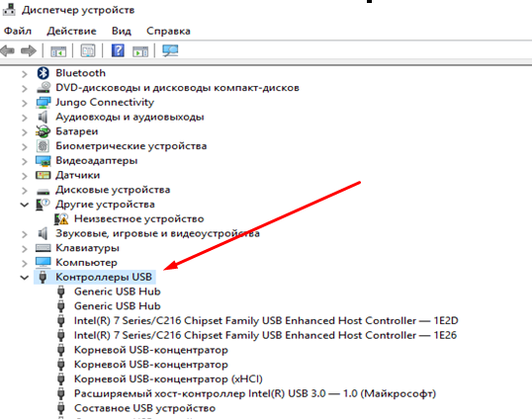This screenshot has width=532, height=419.
Task: Click the Back arrow toolbar icon
Action: click(8, 50)
